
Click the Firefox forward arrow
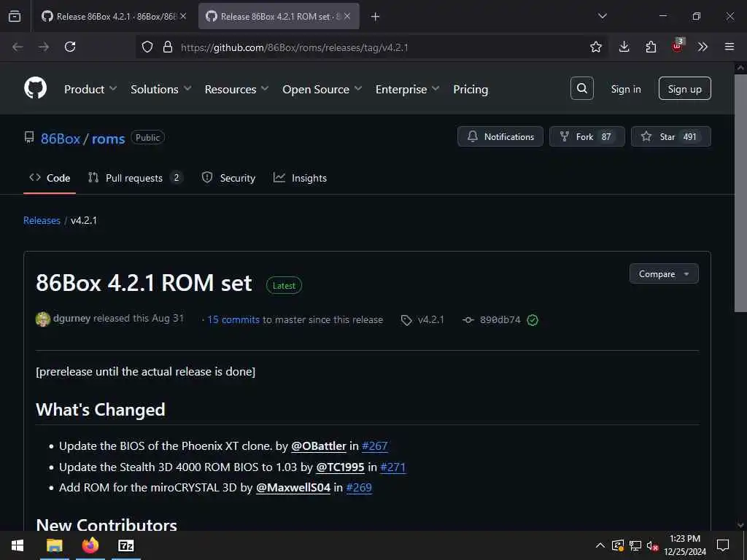[44, 47]
